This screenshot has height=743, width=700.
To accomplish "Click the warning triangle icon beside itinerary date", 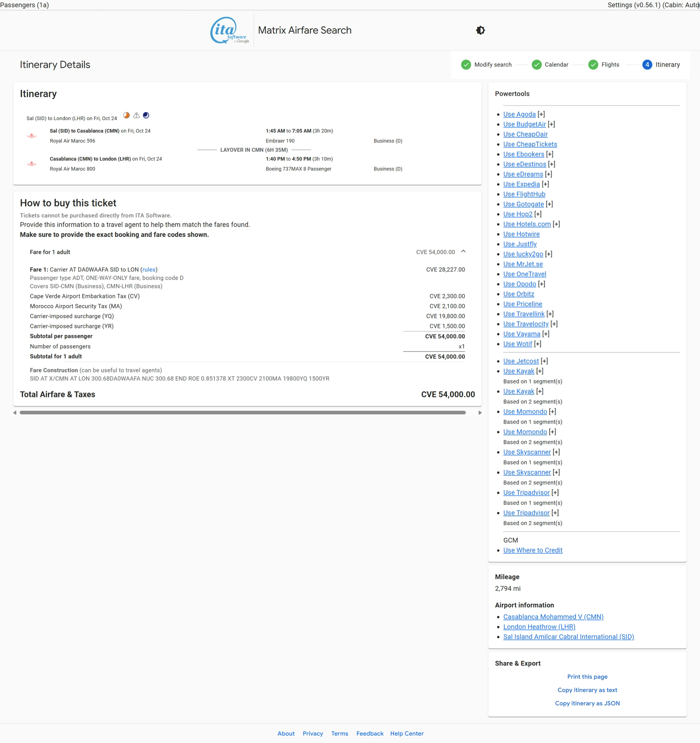I will (136, 116).
